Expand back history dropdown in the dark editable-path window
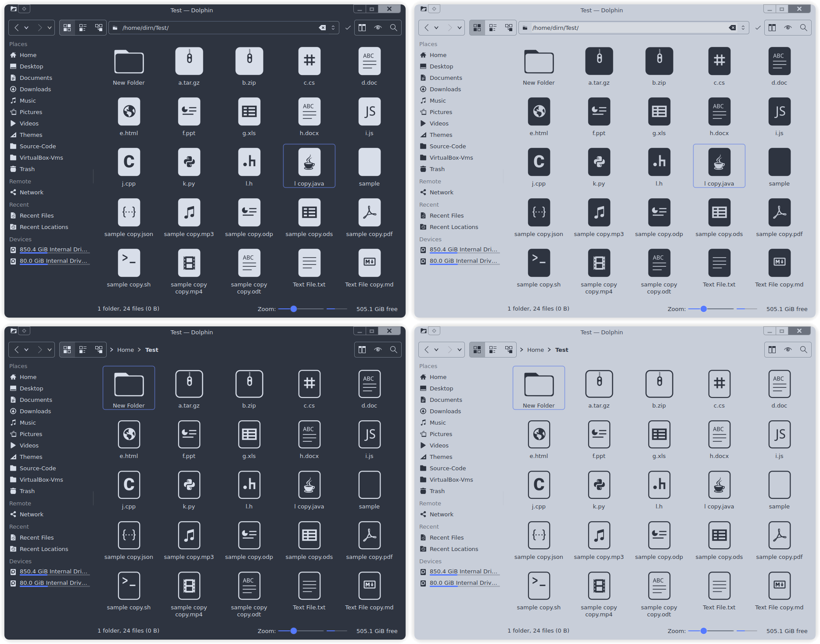Image resolution: width=820 pixels, height=644 pixels. pos(26,28)
